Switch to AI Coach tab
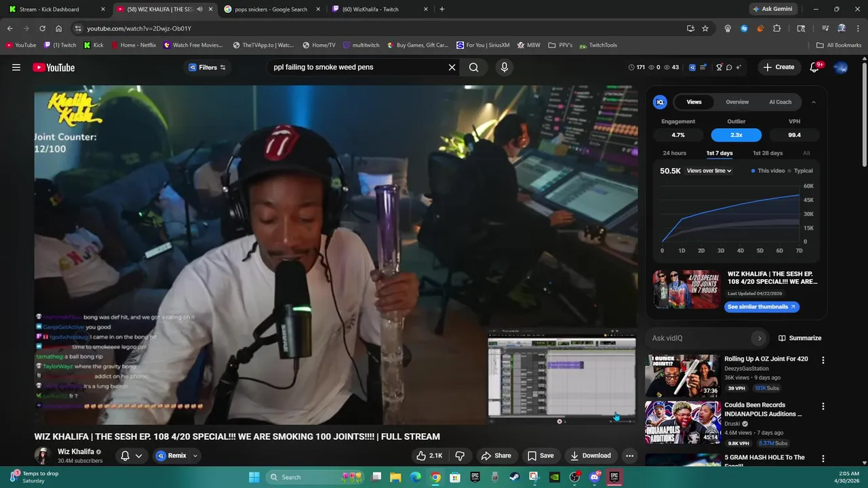This screenshot has height=488, width=868. coord(780,102)
